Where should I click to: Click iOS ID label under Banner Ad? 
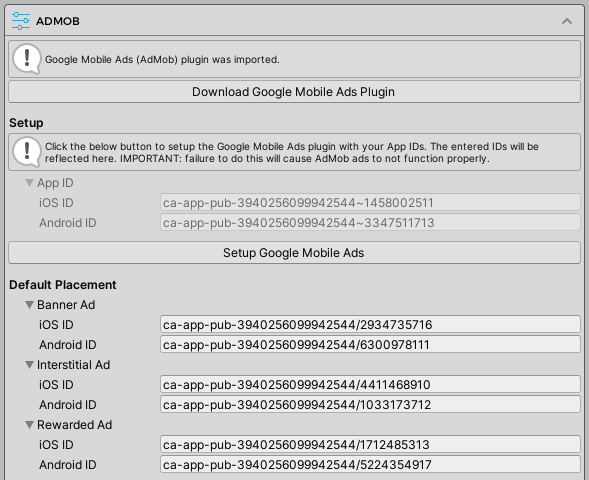pyautogui.click(x=56, y=325)
